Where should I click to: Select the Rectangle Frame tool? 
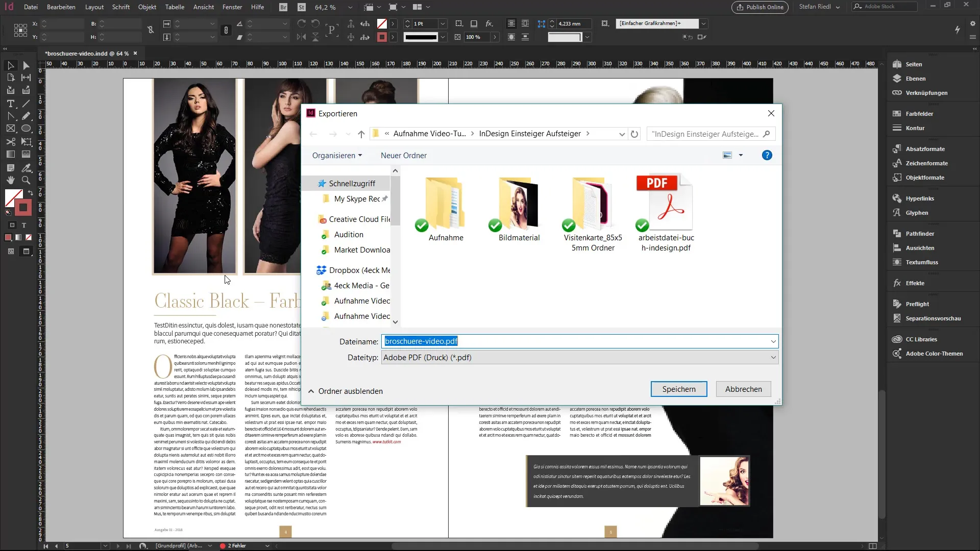pos(11,129)
